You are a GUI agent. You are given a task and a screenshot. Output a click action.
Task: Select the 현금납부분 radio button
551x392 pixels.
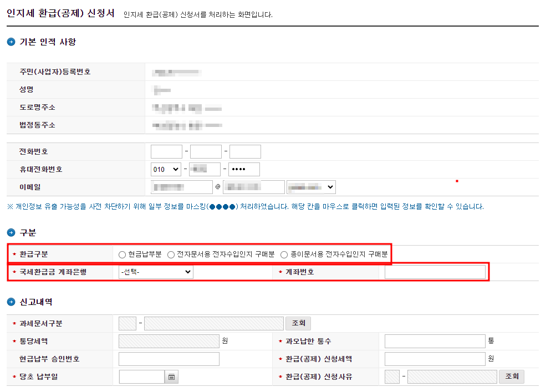point(121,254)
